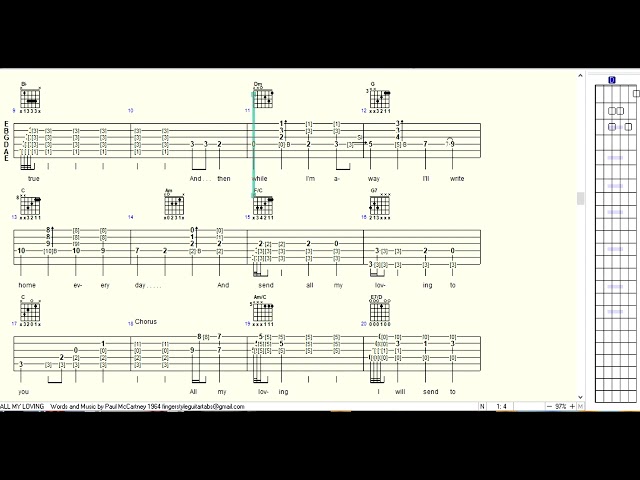Click the green playback cursor at measure 11
Screen dimensions: 640x480
[253, 145]
